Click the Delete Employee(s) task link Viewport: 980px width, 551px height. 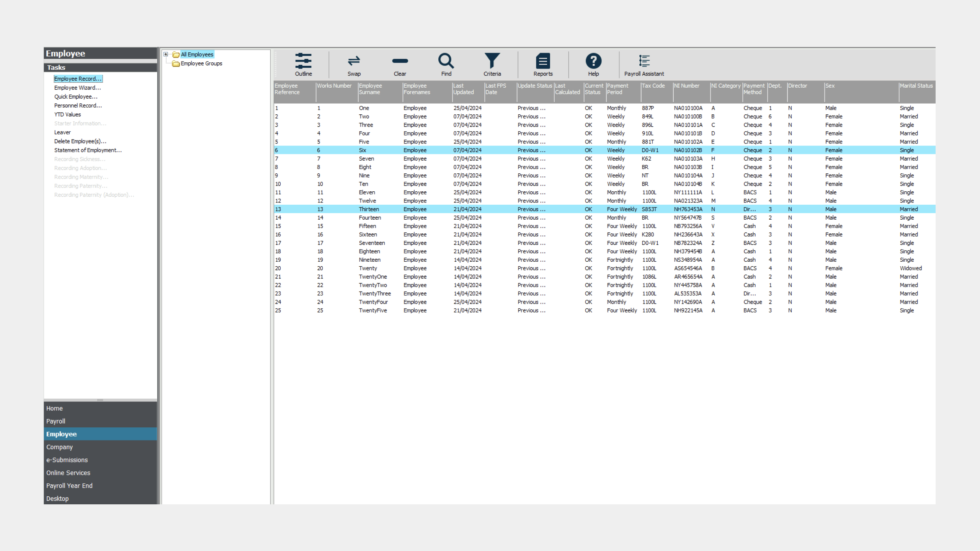click(x=80, y=141)
